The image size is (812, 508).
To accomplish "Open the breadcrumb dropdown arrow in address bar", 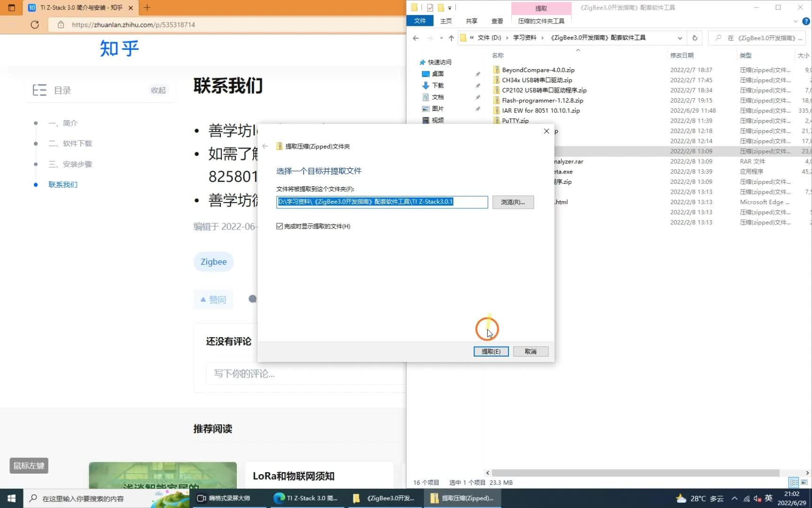I will tap(679, 38).
